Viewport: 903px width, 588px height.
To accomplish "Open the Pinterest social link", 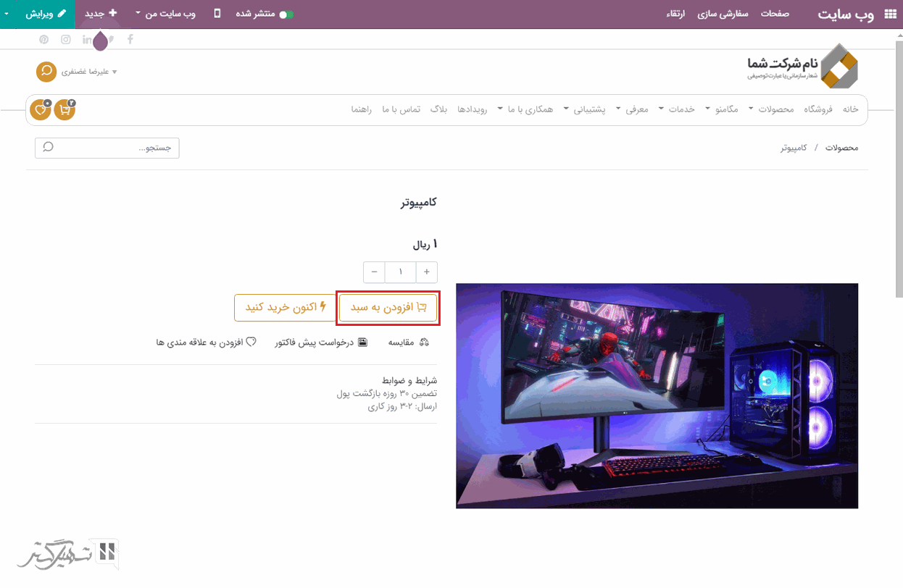I will [x=44, y=40].
